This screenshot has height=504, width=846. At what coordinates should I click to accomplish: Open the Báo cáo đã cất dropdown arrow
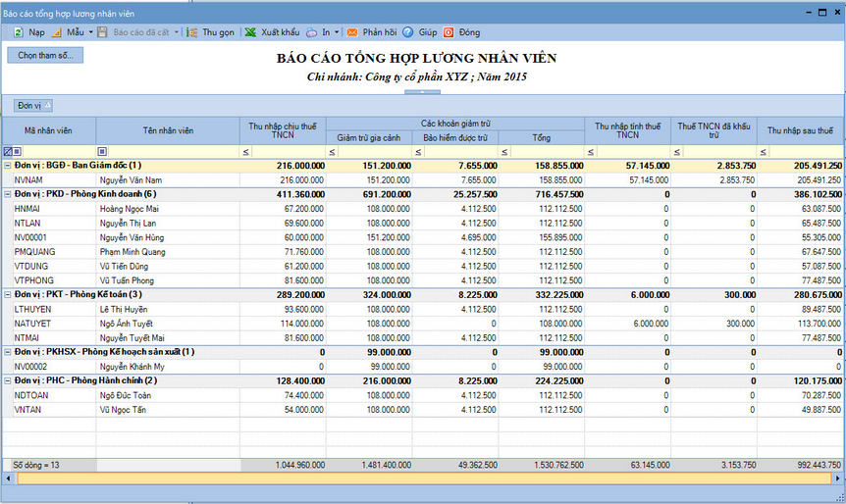point(177,32)
